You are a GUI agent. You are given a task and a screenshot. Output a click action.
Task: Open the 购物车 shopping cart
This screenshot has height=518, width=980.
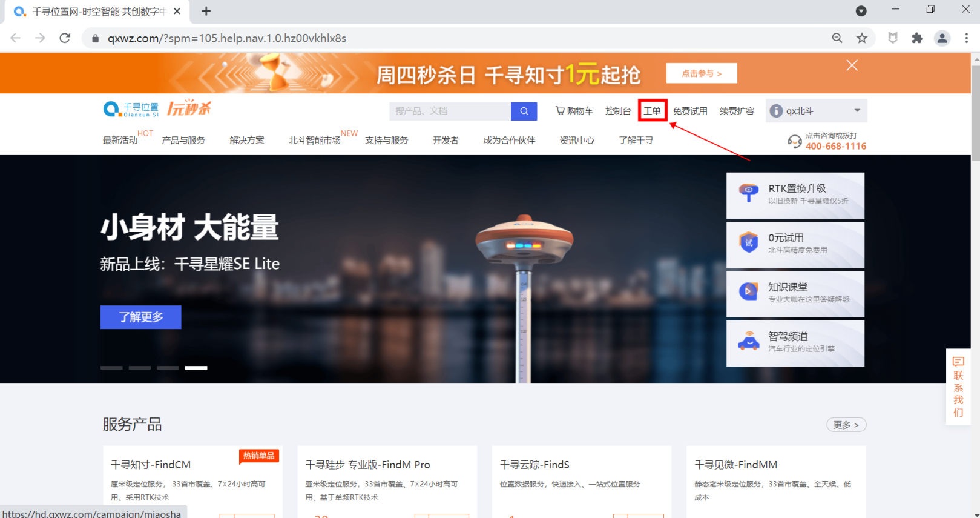pos(574,111)
